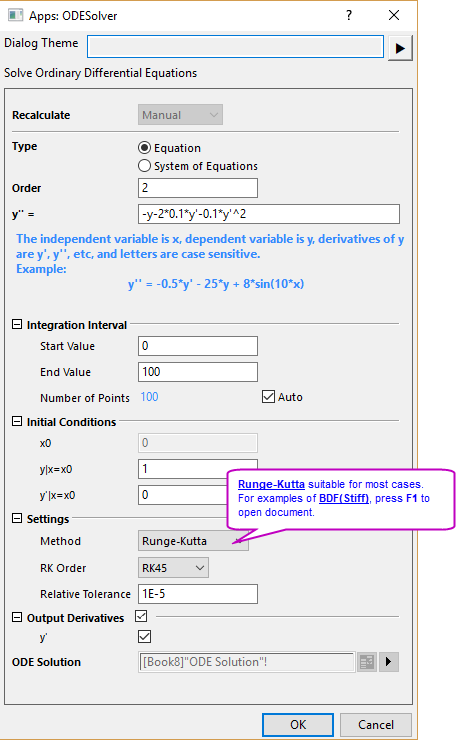Toggle the y' derivative output checkbox

pos(144,637)
